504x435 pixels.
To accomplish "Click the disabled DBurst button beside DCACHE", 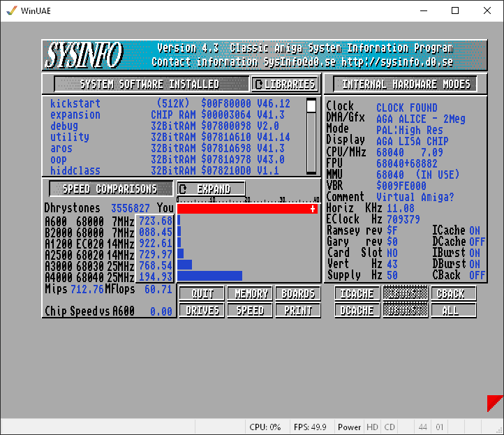I will tap(406, 310).
